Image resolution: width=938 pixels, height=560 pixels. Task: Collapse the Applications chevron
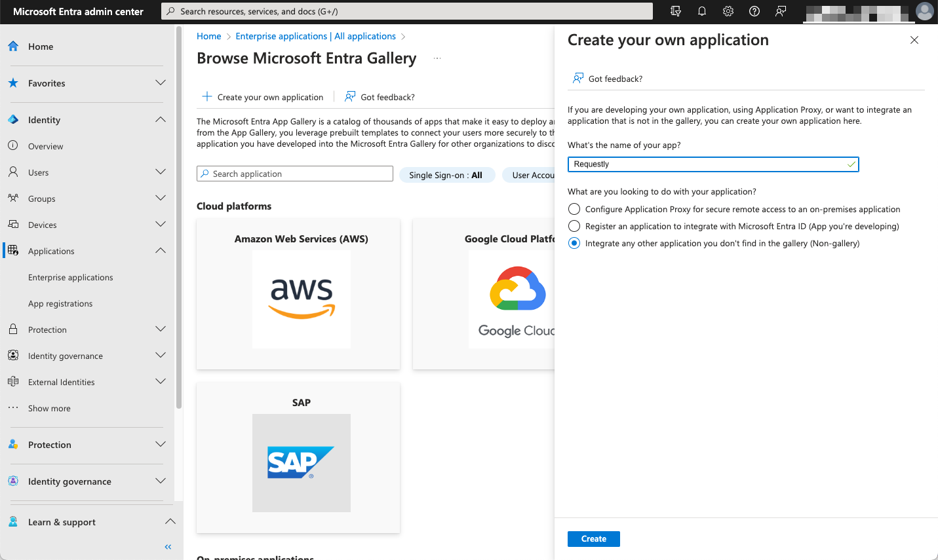(161, 250)
